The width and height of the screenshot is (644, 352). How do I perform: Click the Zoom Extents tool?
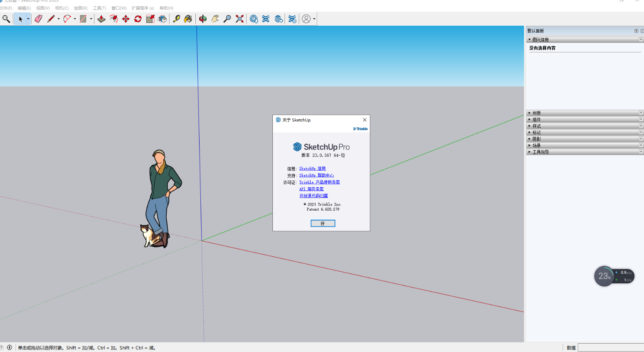pos(240,19)
